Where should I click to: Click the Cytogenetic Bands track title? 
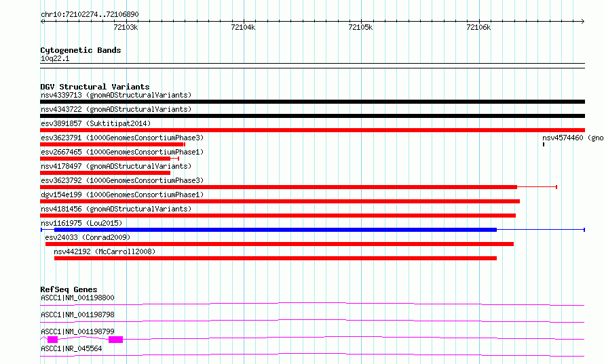click(x=81, y=50)
